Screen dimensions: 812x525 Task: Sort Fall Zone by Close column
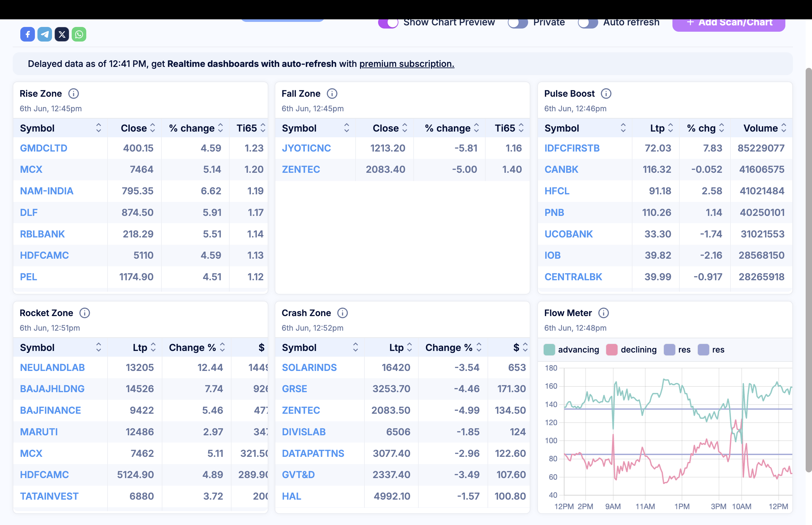[405, 128]
